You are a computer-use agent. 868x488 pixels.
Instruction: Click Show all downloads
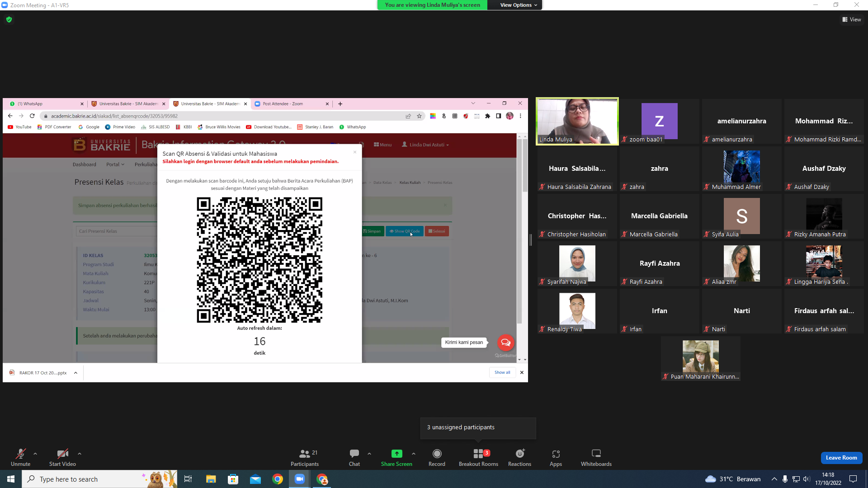[502, 372]
